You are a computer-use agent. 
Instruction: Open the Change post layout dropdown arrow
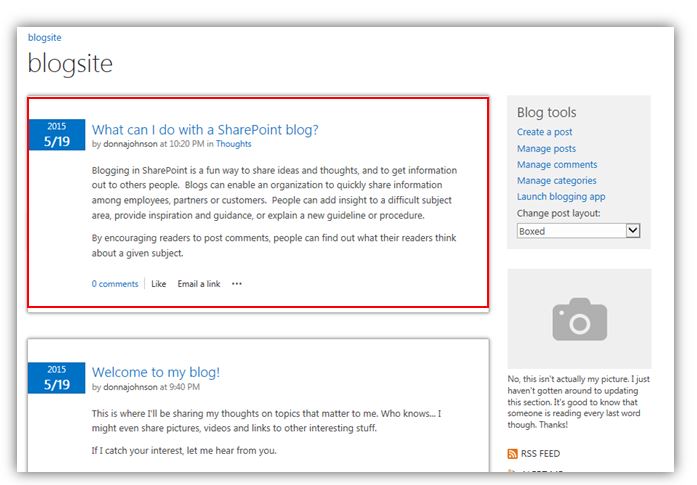pyautogui.click(x=633, y=231)
